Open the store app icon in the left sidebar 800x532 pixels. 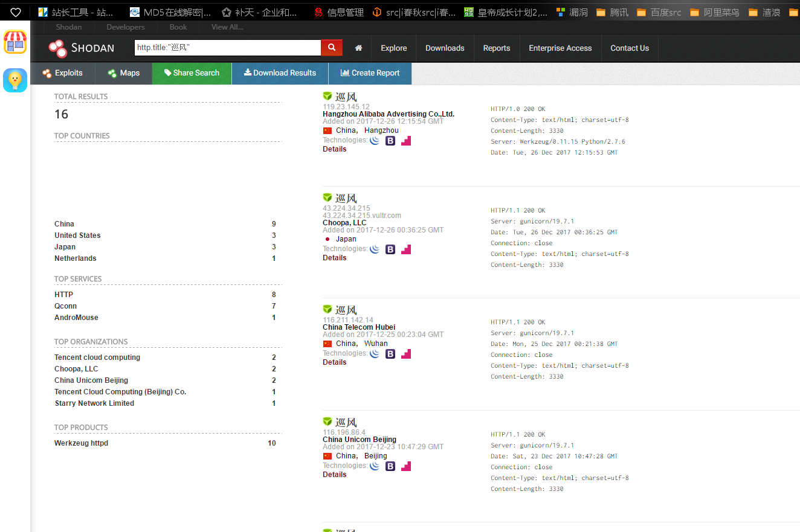[x=15, y=42]
